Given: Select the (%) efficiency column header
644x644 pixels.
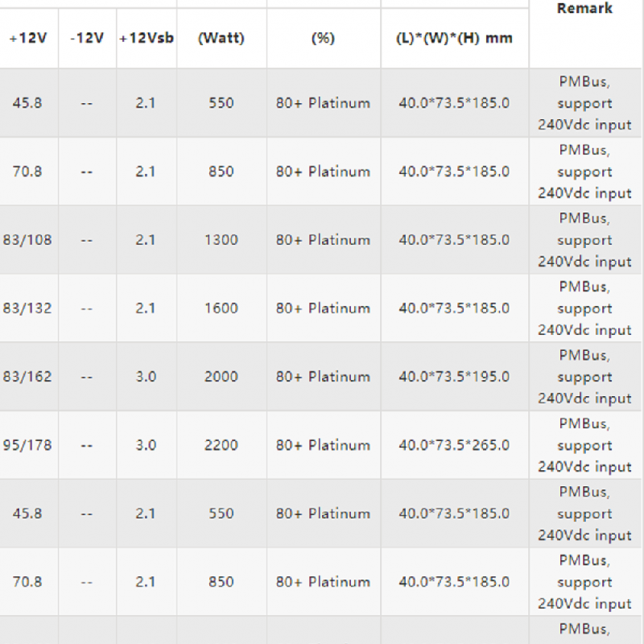Looking at the screenshot, I should click(323, 38).
